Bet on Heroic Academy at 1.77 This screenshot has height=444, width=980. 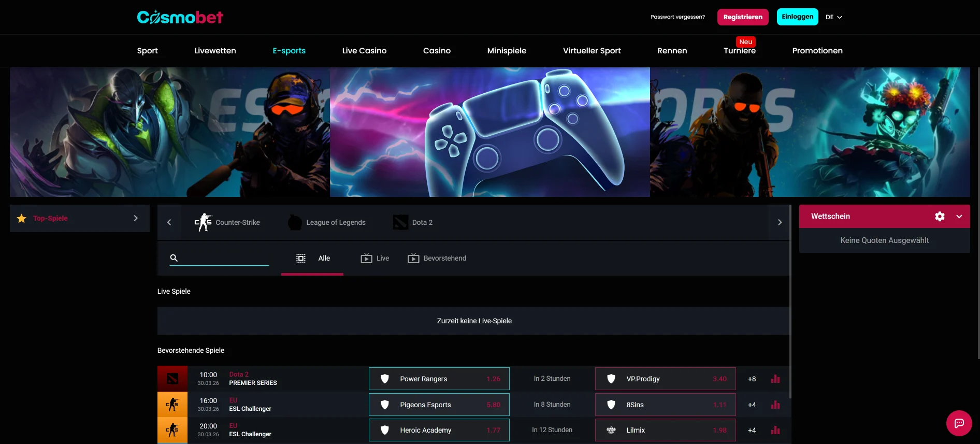(439, 430)
